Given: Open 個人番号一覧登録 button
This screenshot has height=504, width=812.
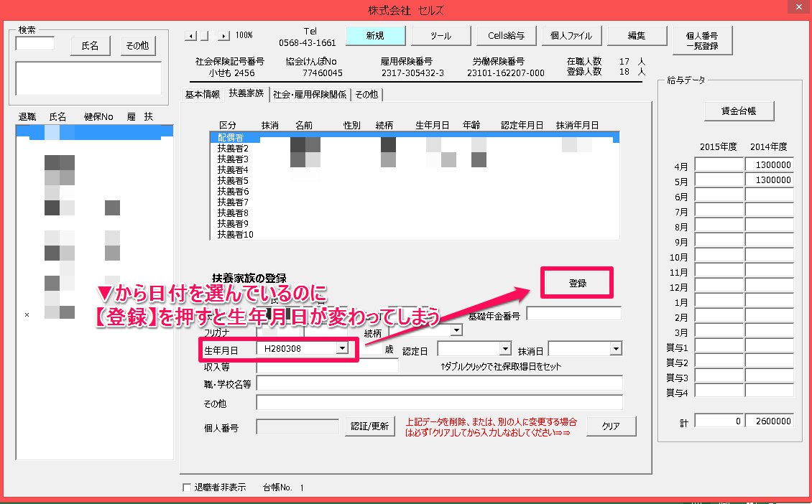Looking at the screenshot, I should (x=702, y=40).
